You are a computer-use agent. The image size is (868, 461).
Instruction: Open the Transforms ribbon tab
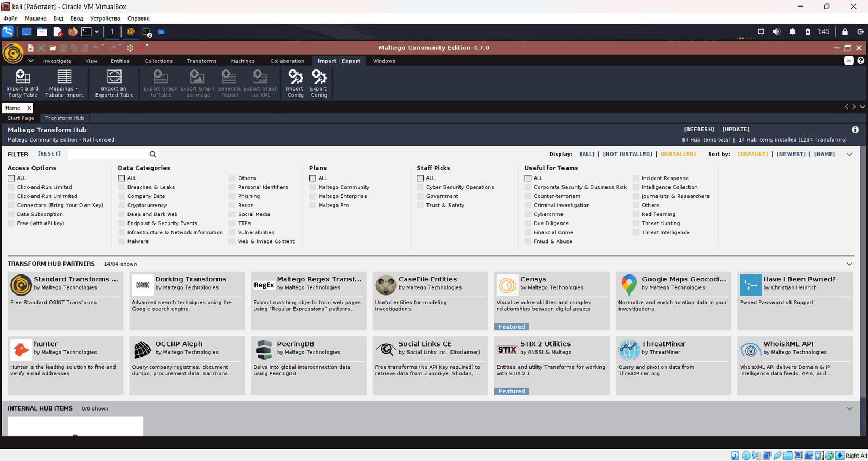[x=201, y=61]
